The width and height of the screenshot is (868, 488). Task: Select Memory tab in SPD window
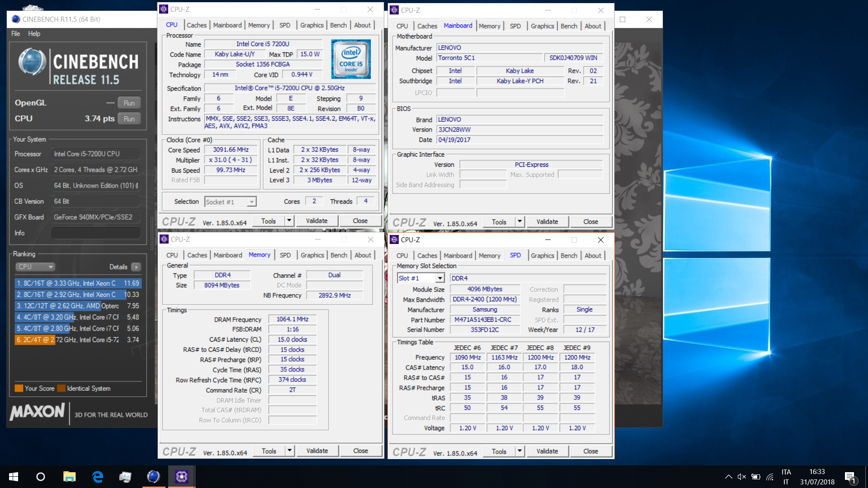[x=490, y=256]
